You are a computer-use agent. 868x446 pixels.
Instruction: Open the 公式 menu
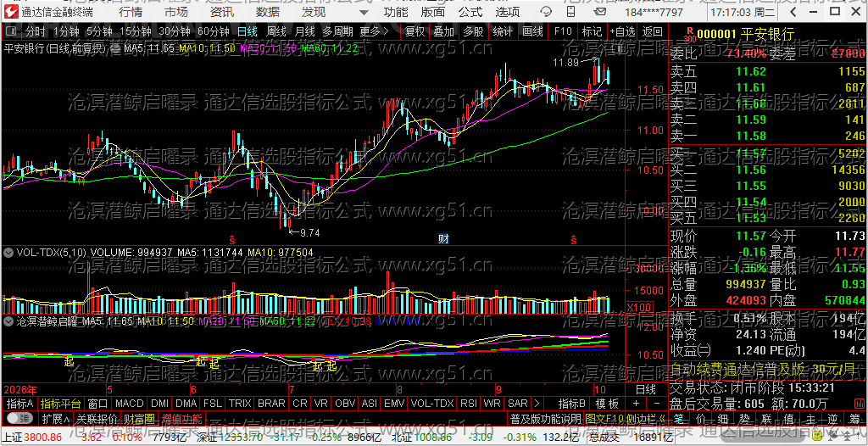pyautogui.click(x=470, y=12)
